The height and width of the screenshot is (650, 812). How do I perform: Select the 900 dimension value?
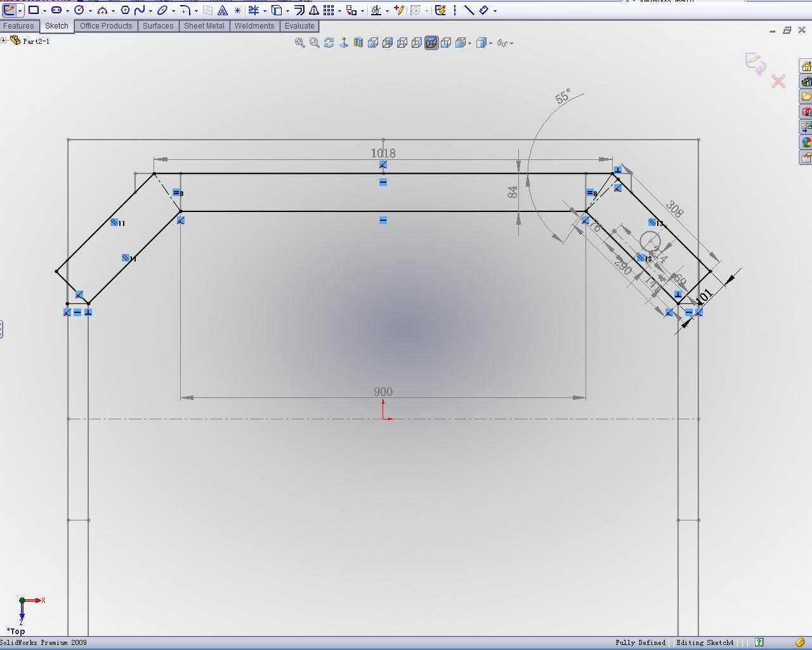coord(383,392)
